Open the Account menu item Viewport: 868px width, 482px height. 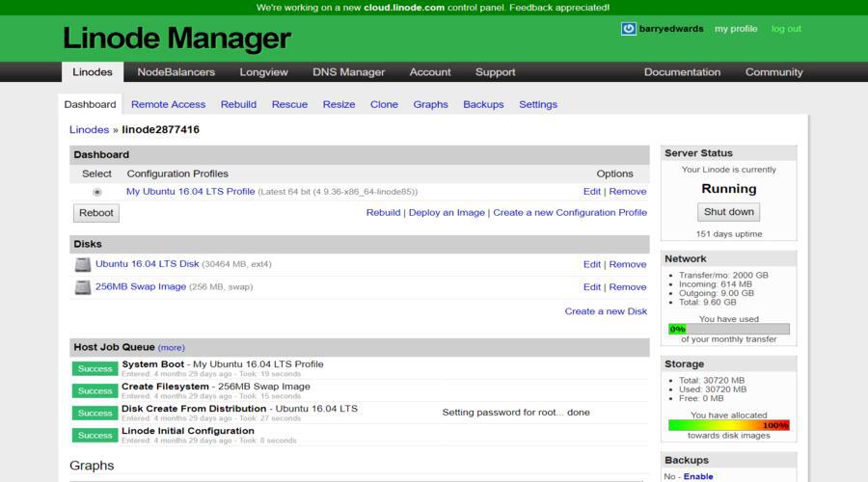click(430, 72)
